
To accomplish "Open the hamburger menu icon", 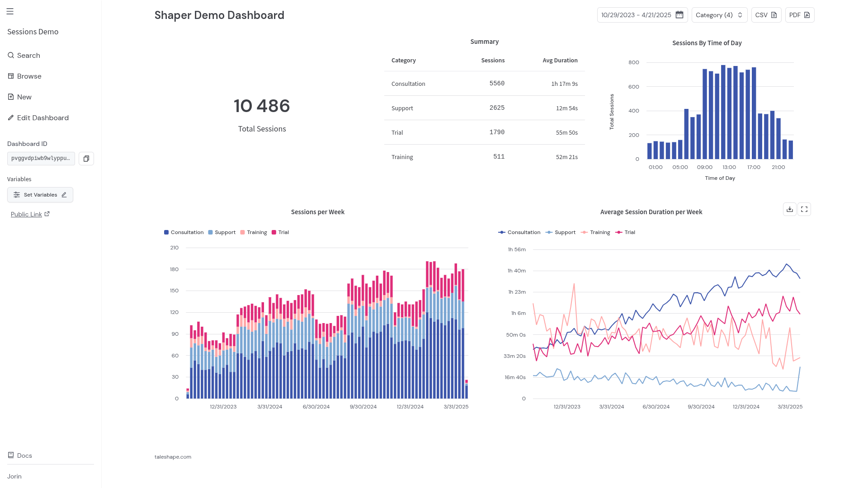I will [10, 11].
